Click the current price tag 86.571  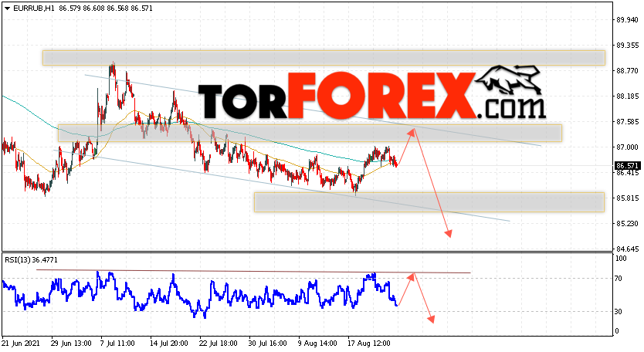[x=627, y=165]
